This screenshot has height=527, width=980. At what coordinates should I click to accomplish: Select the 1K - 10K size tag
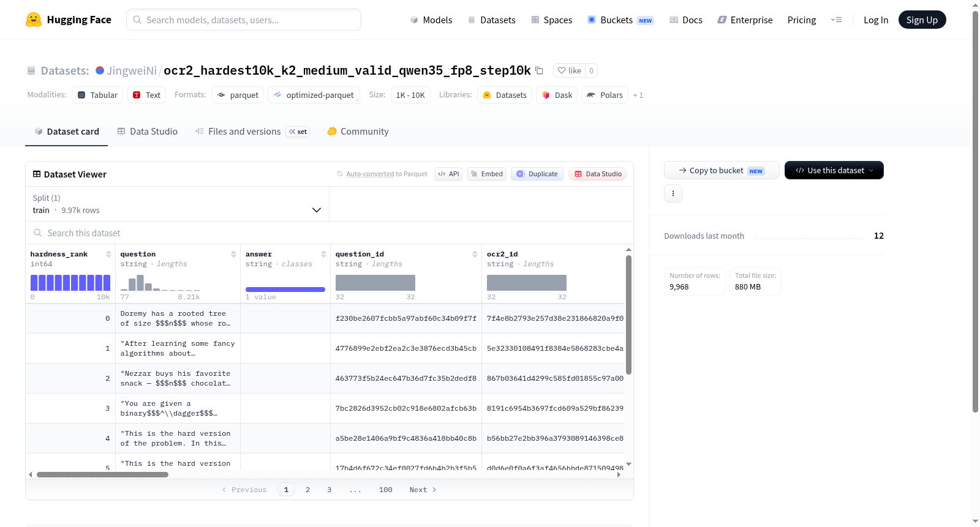[x=410, y=95]
